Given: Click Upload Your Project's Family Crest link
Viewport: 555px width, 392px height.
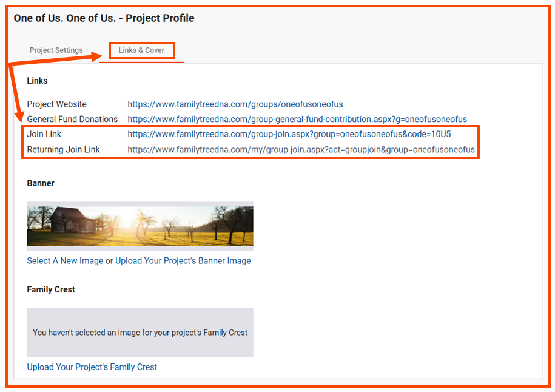Looking at the screenshot, I should click(x=92, y=367).
